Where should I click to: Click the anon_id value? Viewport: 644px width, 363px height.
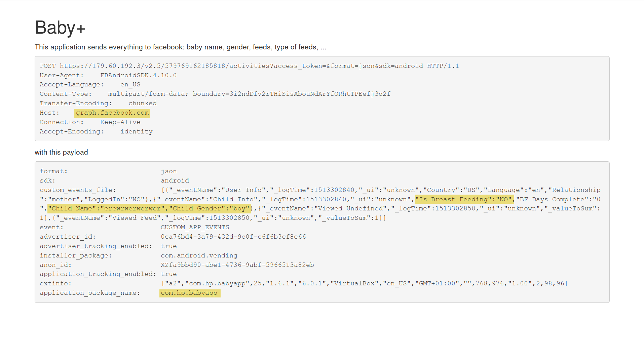[x=237, y=265]
